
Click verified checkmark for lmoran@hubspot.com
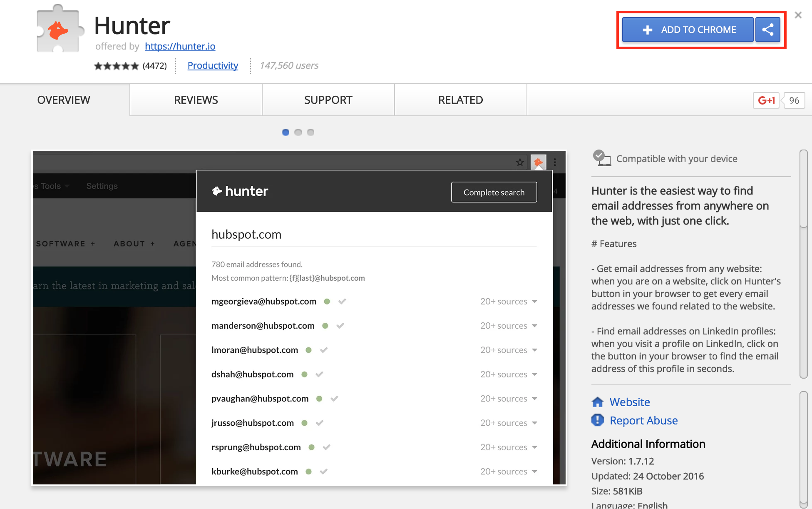pos(324,350)
